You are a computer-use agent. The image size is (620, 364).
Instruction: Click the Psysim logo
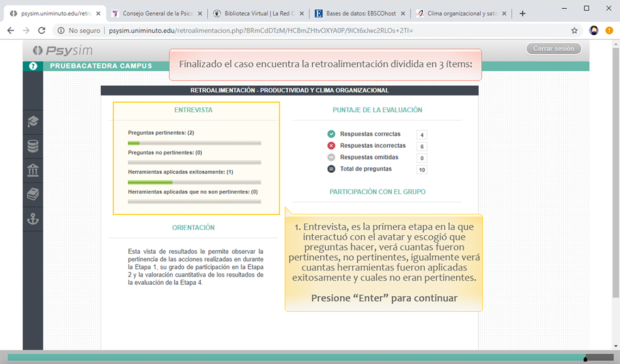[x=63, y=51]
